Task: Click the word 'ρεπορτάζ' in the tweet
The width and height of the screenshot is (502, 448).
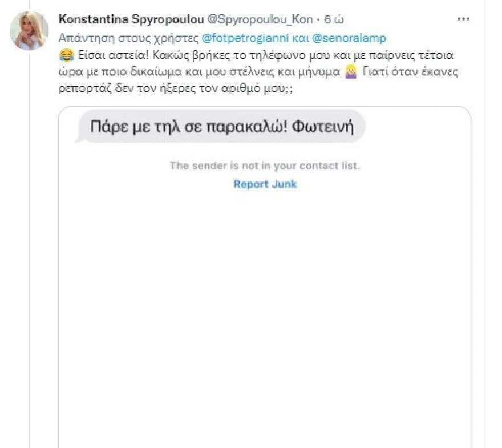Action: 85,88
